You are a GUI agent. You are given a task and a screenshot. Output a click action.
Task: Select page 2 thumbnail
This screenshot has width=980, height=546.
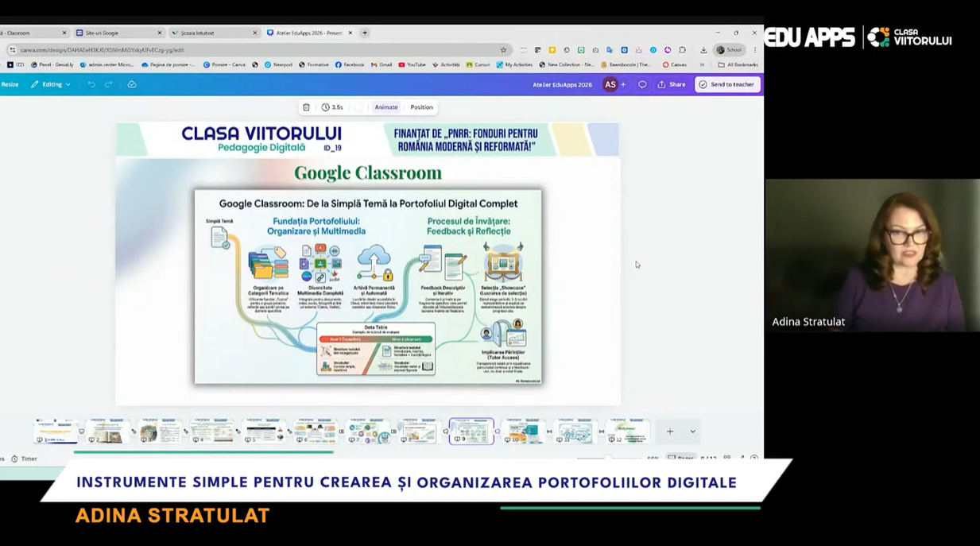point(107,431)
